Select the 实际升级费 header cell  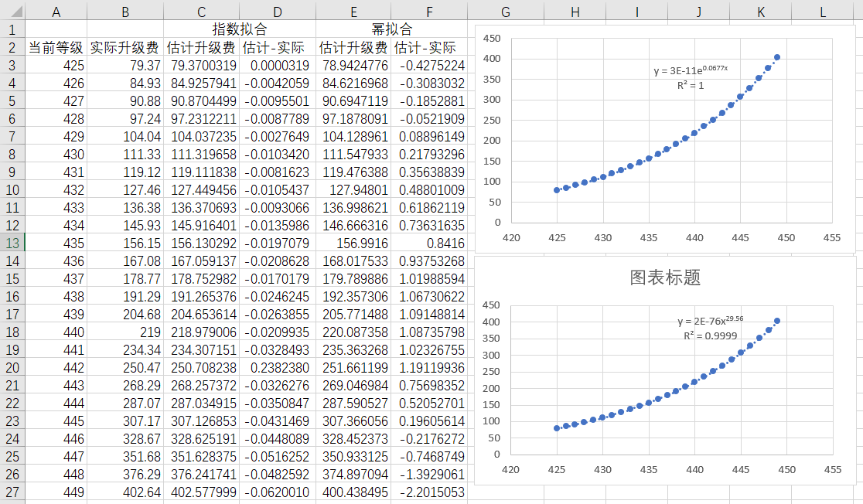click(125, 47)
